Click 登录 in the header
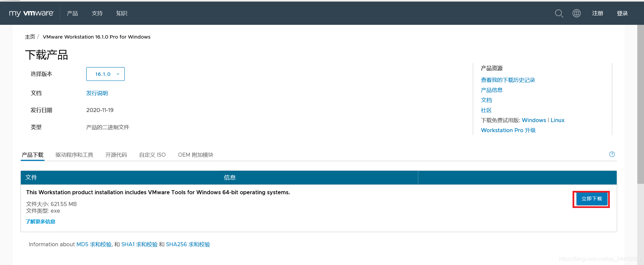The width and height of the screenshot is (644, 265). pos(622,13)
